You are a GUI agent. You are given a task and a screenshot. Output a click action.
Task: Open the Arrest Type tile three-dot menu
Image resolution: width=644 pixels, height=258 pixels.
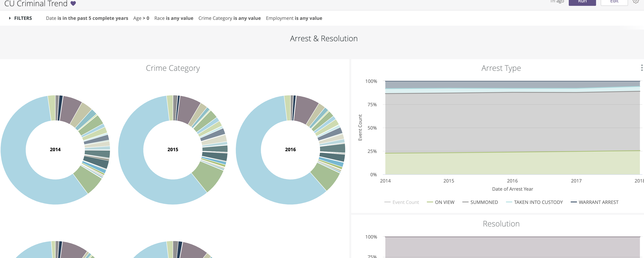641,68
